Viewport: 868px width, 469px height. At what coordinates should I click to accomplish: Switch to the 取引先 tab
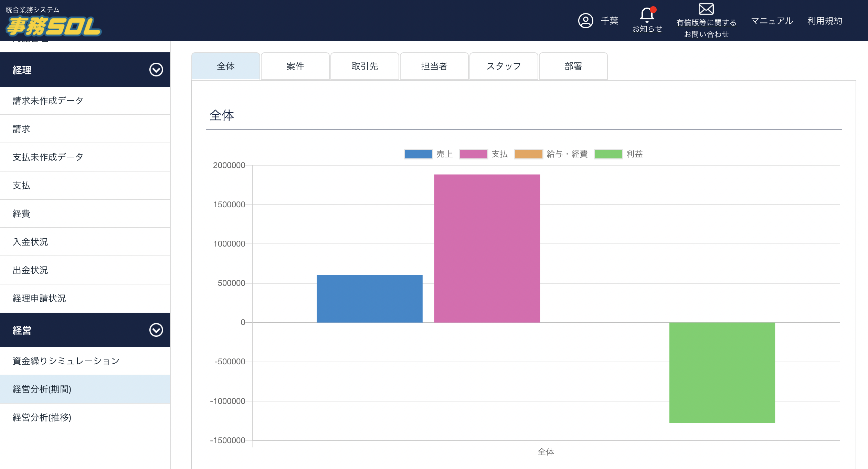coord(364,66)
